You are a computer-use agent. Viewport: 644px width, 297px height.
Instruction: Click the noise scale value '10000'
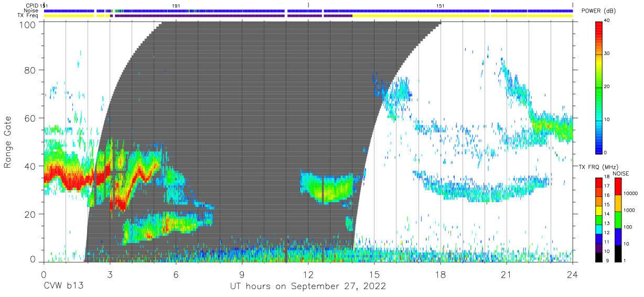click(x=630, y=193)
